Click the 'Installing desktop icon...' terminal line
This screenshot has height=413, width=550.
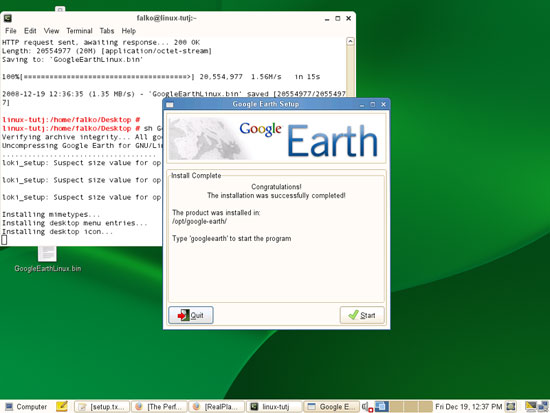[x=58, y=232]
